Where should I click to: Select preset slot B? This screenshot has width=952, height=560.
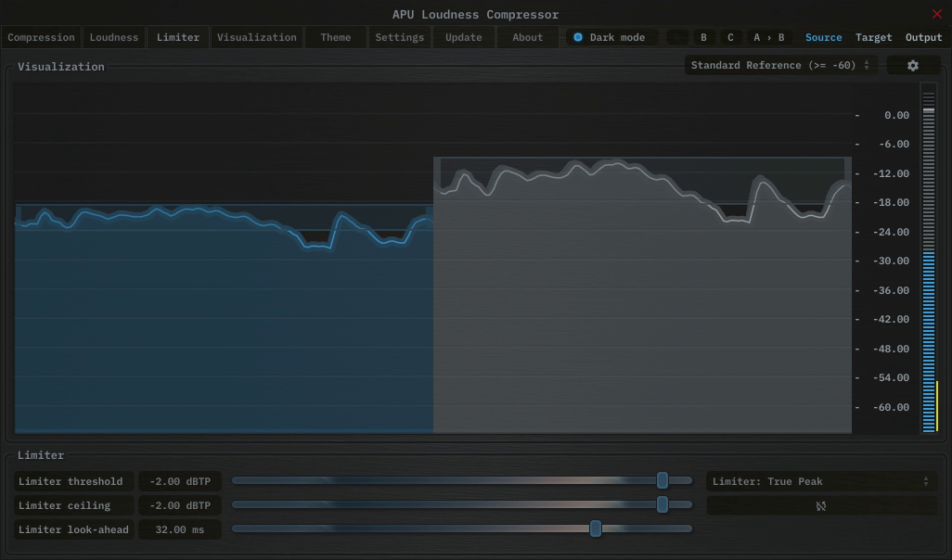[x=702, y=37]
